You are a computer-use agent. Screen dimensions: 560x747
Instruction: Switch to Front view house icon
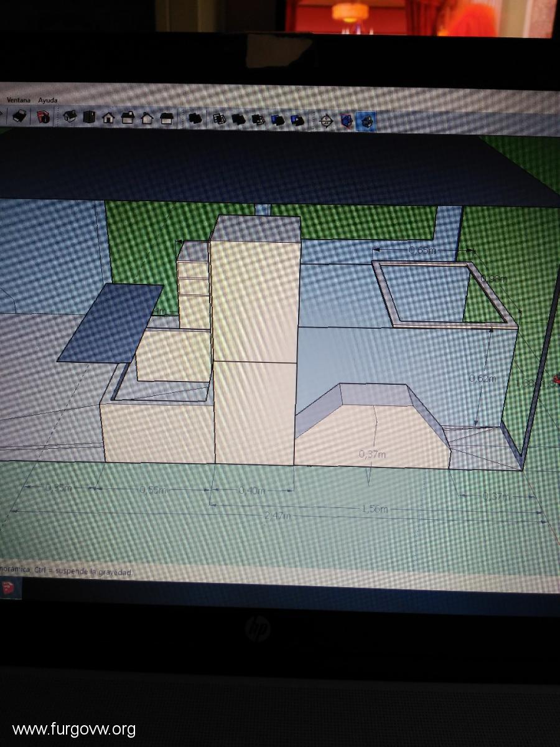pyautogui.click(x=108, y=117)
